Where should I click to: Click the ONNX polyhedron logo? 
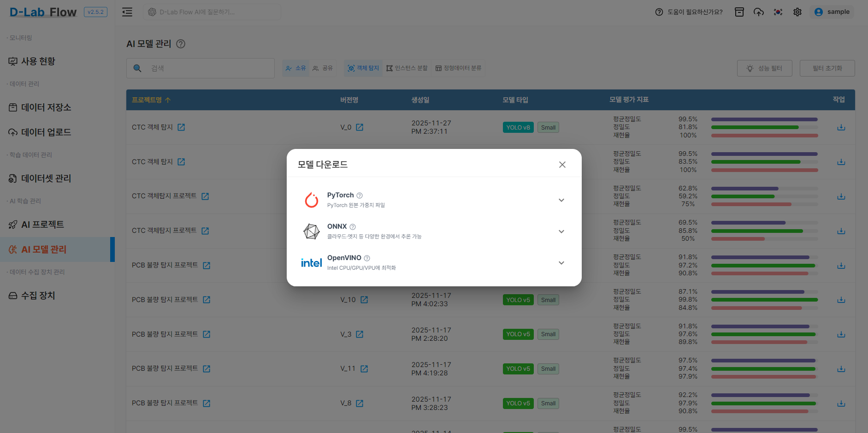312,231
